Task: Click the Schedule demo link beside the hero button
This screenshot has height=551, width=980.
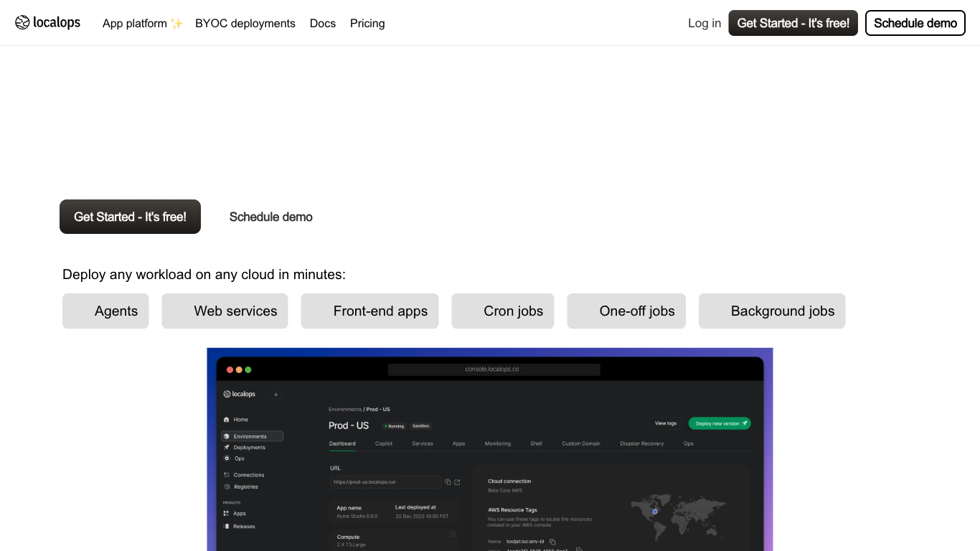Action: coord(271,217)
